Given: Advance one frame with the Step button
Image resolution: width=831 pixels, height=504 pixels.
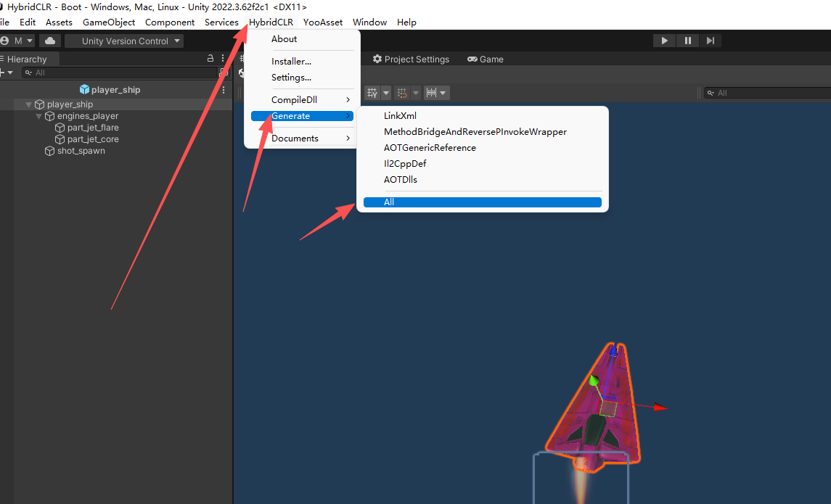Looking at the screenshot, I should [711, 41].
